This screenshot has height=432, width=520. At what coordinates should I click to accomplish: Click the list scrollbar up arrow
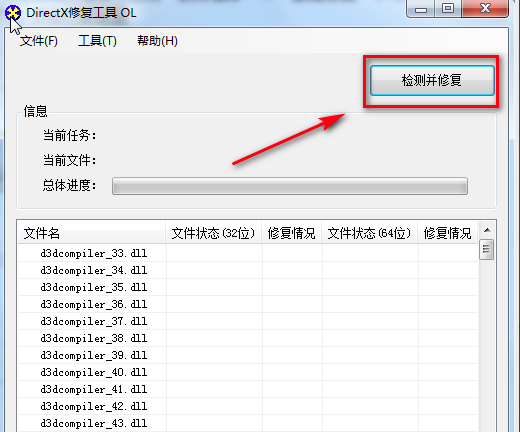coord(487,230)
